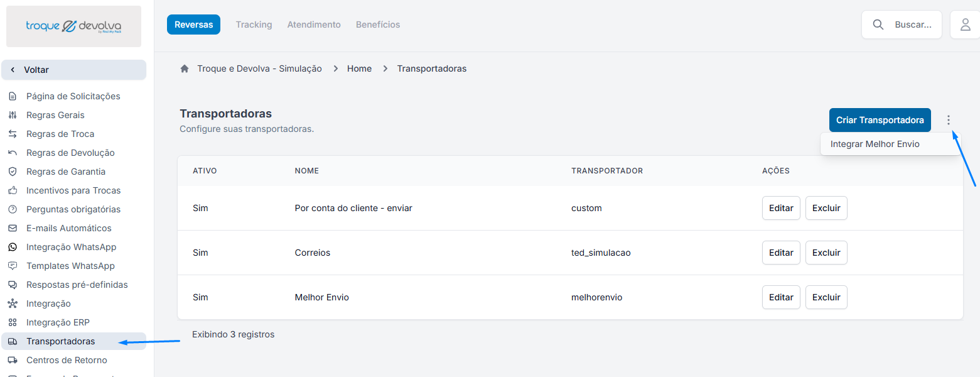Click the Exibindo 3 registros text
This screenshot has width=980, height=377.
point(234,334)
